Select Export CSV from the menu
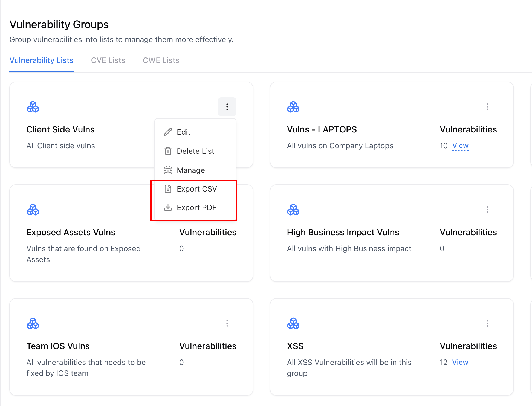This screenshot has width=532, height=406. [x=197, y=188]
